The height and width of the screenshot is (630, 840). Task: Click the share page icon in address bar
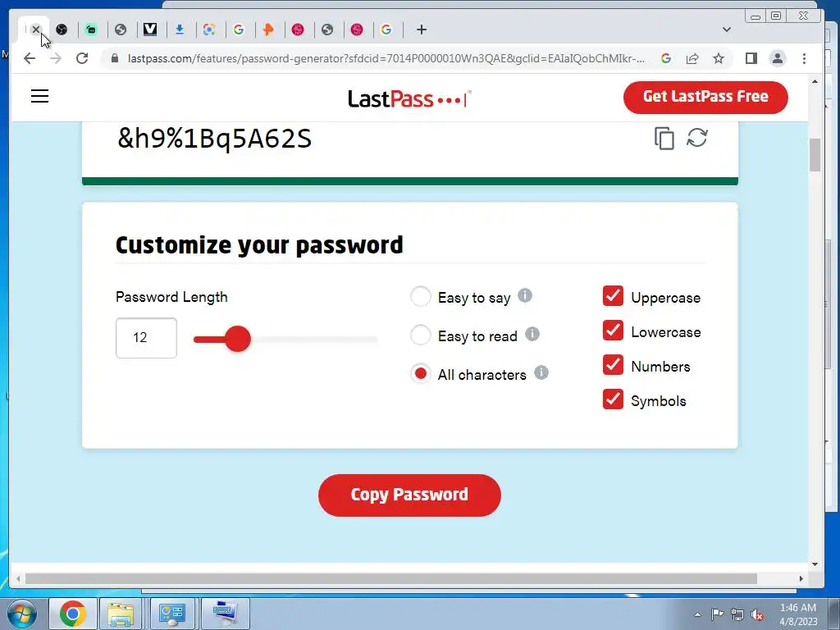[692, 58]
